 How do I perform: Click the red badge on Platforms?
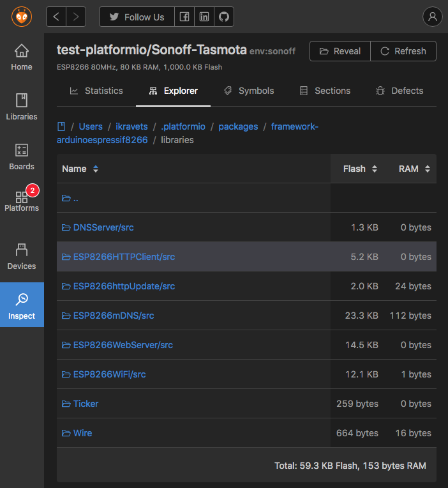tap(33, 190)
